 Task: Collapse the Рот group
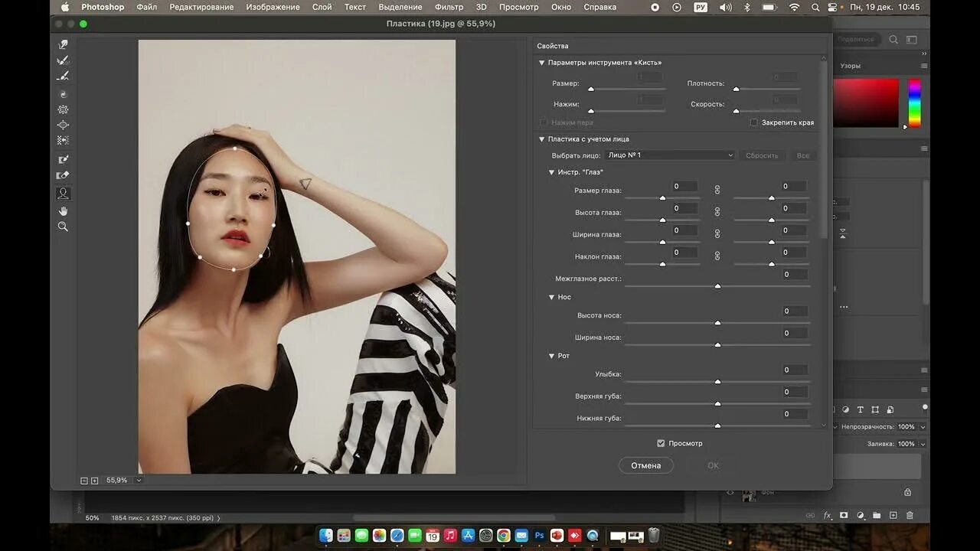click(551, 356)
